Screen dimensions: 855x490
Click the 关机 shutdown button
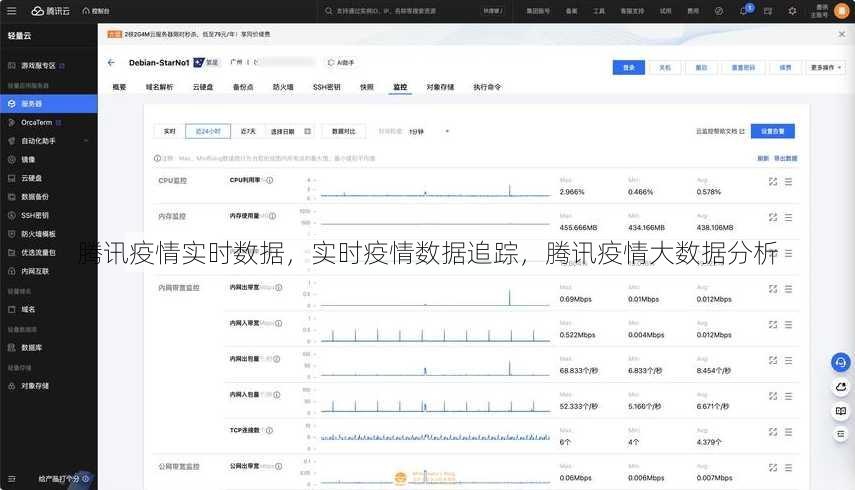665,68
